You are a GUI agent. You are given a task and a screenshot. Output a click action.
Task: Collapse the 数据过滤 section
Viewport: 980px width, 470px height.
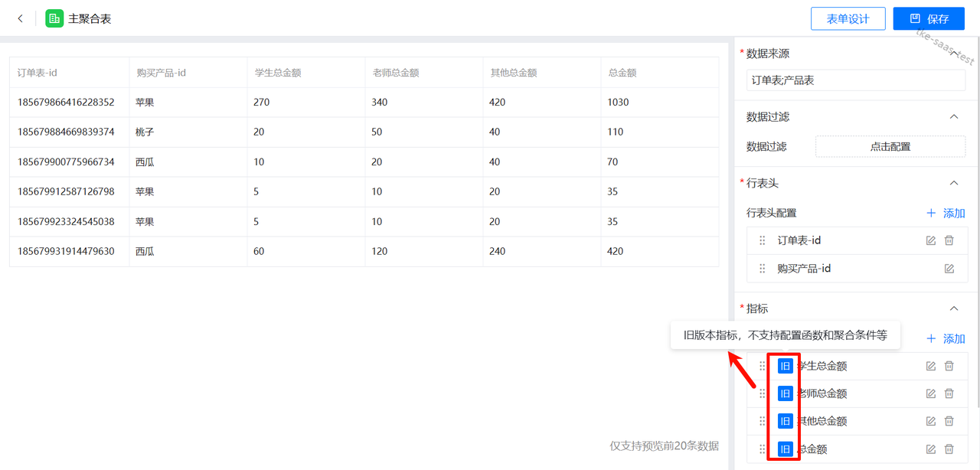coord(954,117)
